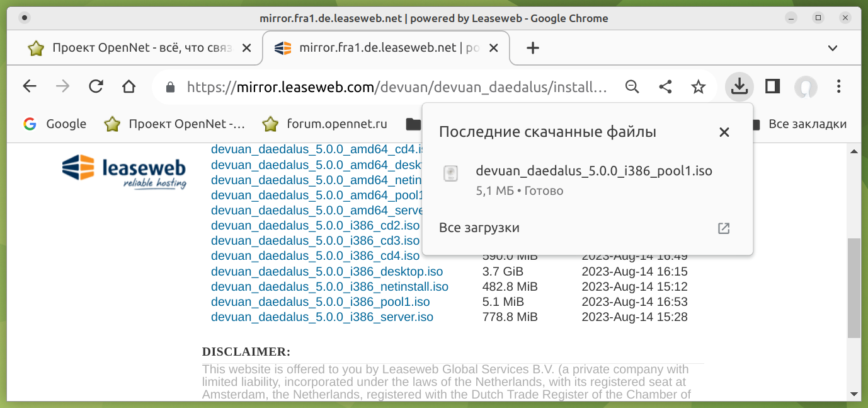Go back to the previous page
The image size is (868, 408).
click(30, 86)
